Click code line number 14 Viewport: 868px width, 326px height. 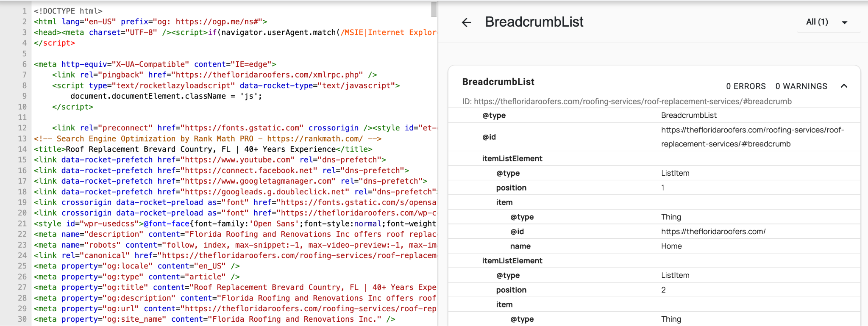click(22, 149)
